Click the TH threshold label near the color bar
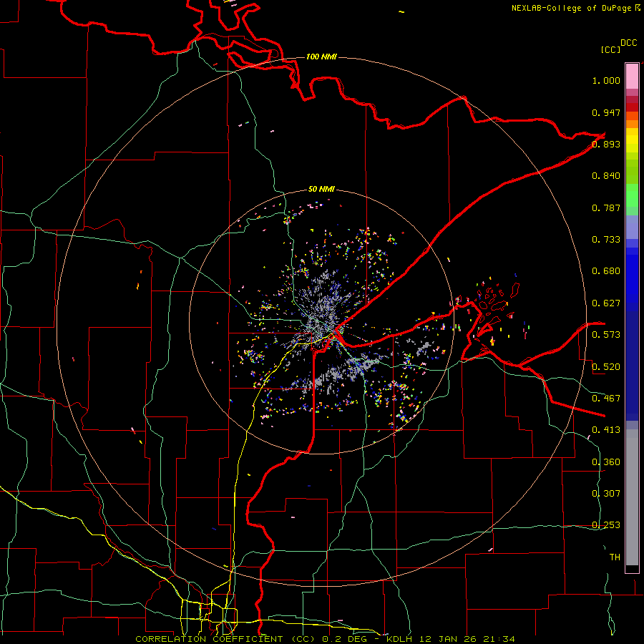644x644 pixels. point(615,557)
